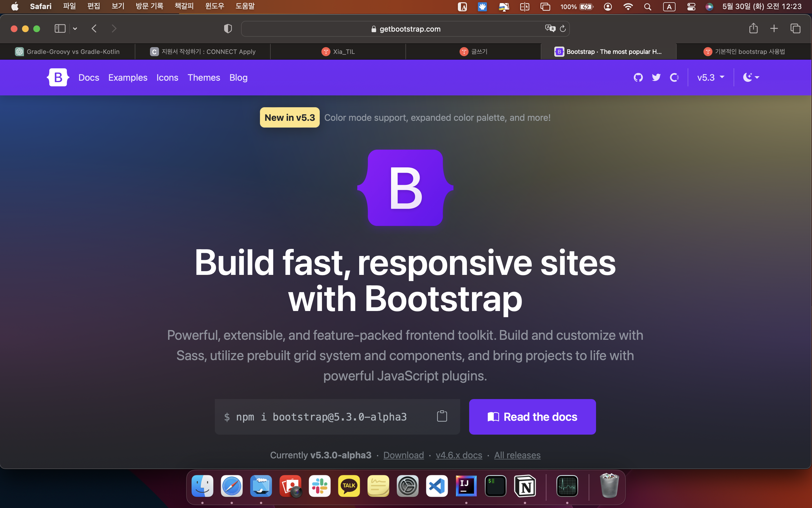This screenshot has height=508, width=812.
Task: Show the tab overview icon
Action: click(x=795, y=29)
